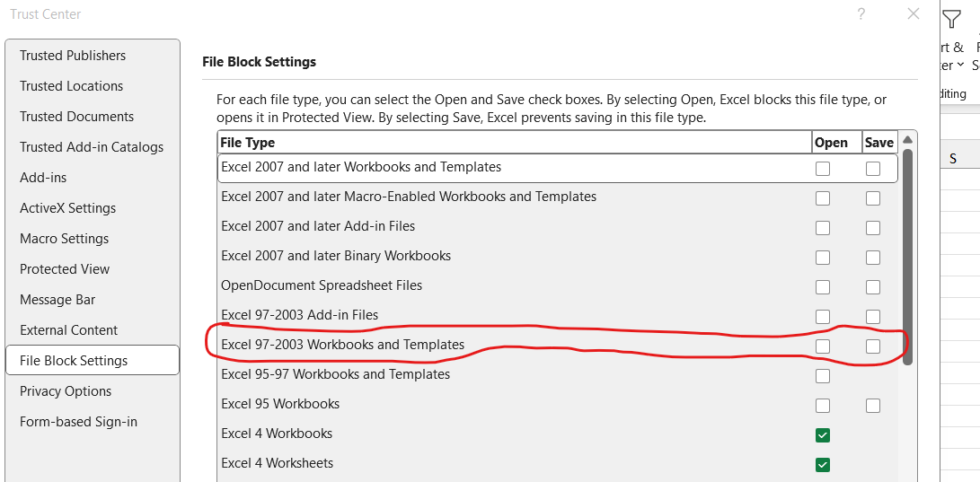Viewport: 980px width, 482px height.
Task: Check Open for OpenDocument Spreadsheet Files
Action: (823, 286)
